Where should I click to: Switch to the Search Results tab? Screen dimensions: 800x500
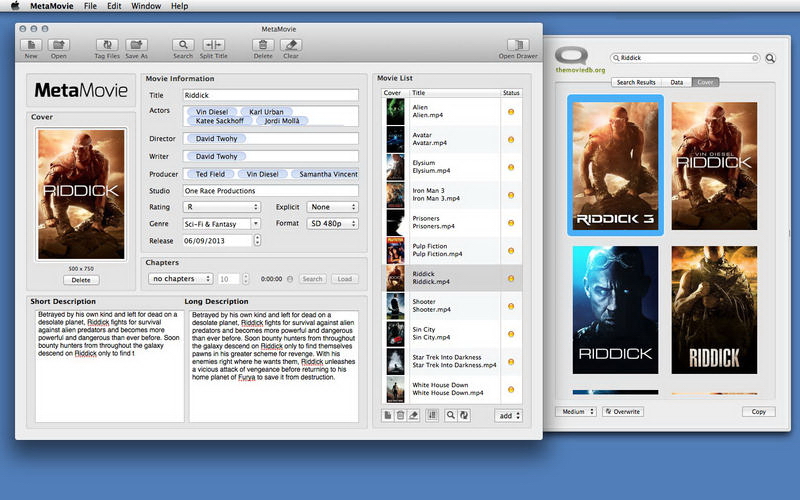coord(636,82)
